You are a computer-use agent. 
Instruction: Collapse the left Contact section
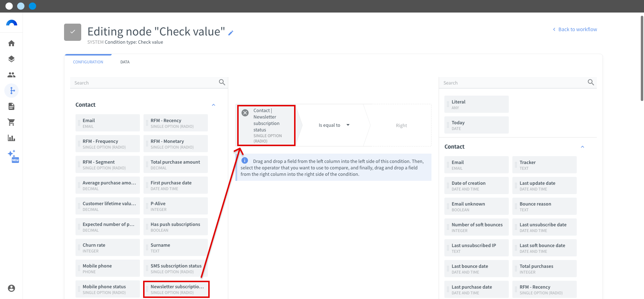[214, 105]
